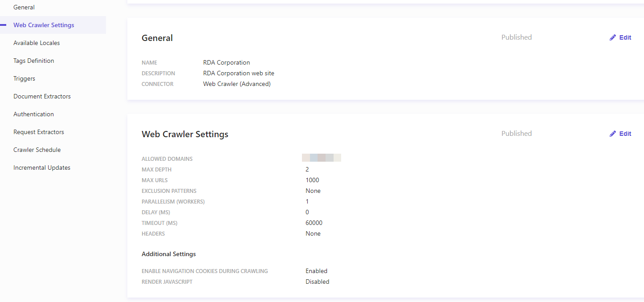The width and height of the screenshot is (644, 302).
Task: Click the Published status in Web Crawler Settings card
Action: 517,134
